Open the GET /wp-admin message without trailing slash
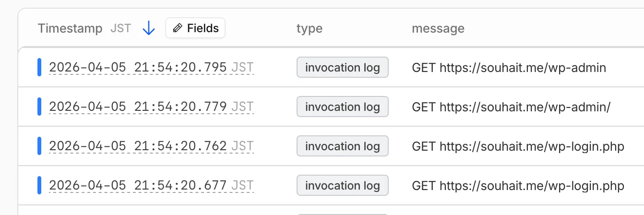 pos(509,68)
